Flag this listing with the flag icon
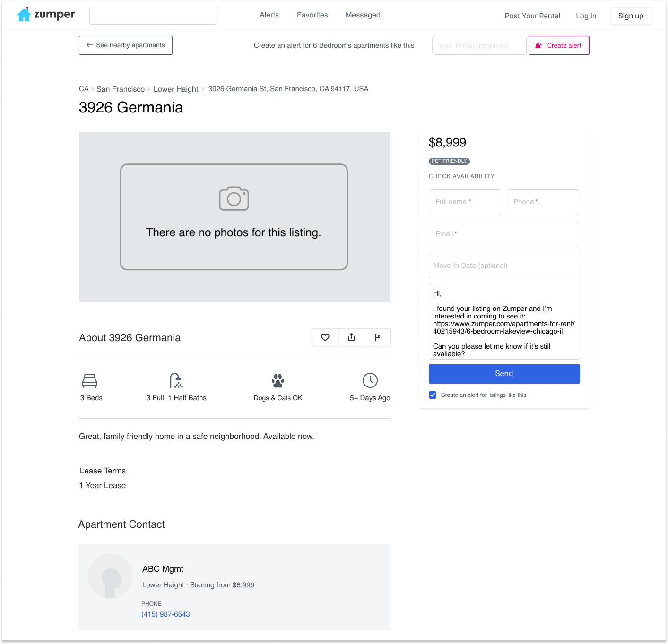Viewport: 668px width, 644px height. 377,337
